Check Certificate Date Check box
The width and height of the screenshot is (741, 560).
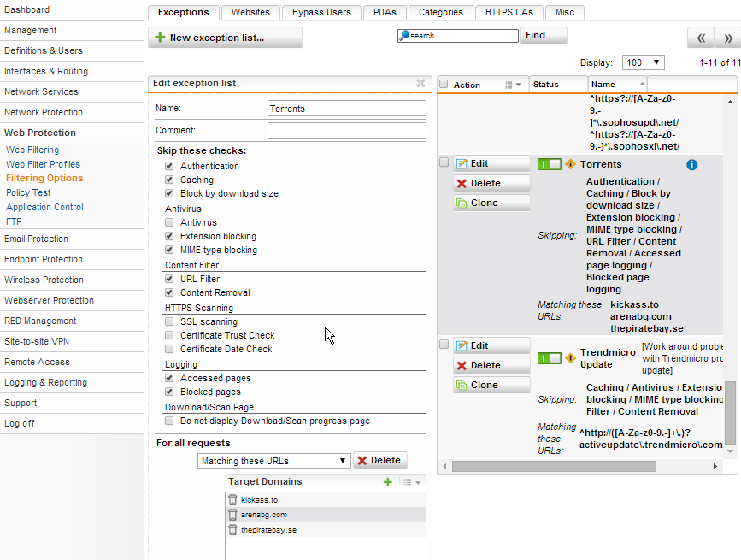[x=169, y=349]
